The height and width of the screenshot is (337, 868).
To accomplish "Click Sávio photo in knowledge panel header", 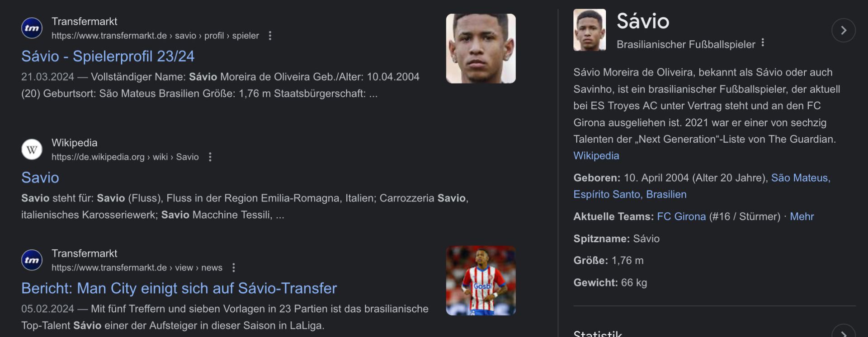I will pos(590,30).
